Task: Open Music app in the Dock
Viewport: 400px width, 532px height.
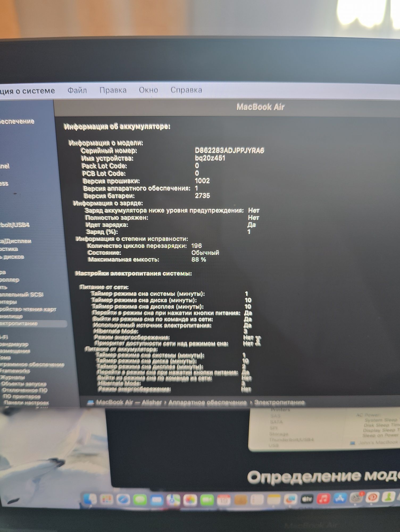Action: point(324,499)
